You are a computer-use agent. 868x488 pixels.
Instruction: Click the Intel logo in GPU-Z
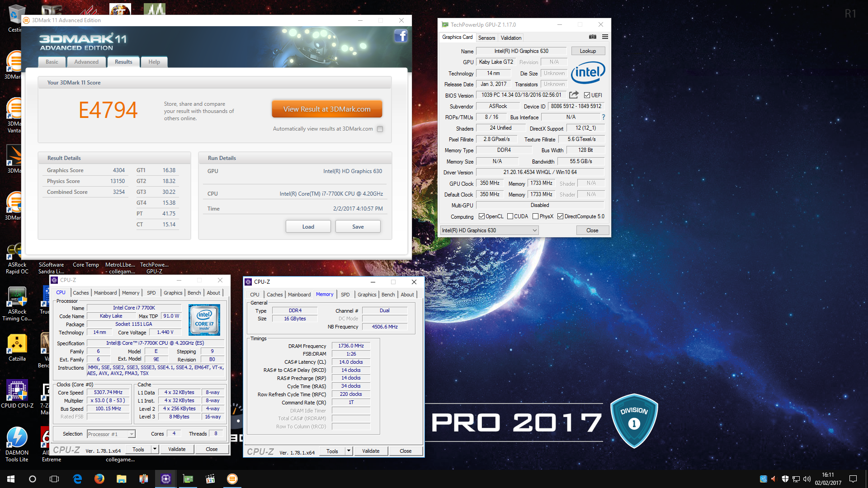(588, 72)
